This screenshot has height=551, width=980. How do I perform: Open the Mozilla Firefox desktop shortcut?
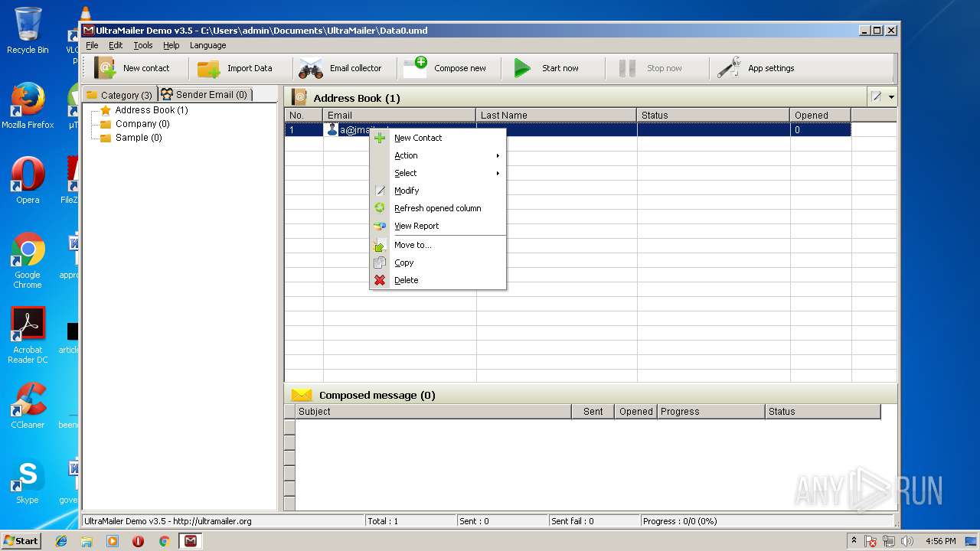[28, 106]
